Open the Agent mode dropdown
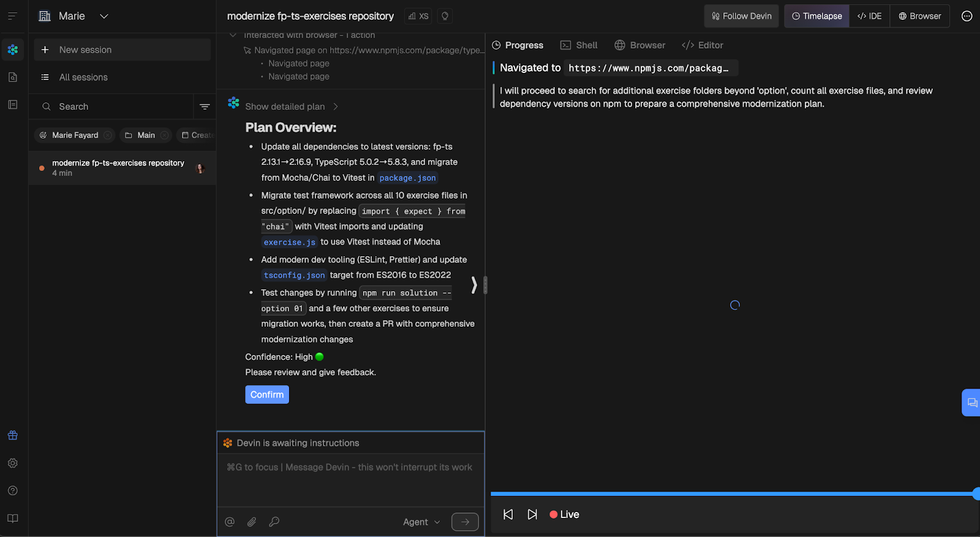 [421, 522]
